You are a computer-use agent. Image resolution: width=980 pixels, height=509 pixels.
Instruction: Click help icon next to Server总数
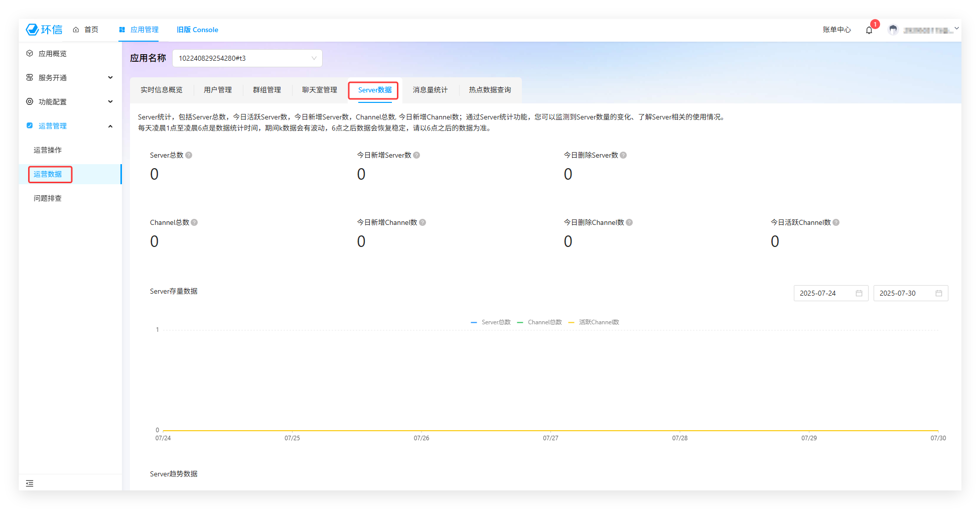pos(189,155)
